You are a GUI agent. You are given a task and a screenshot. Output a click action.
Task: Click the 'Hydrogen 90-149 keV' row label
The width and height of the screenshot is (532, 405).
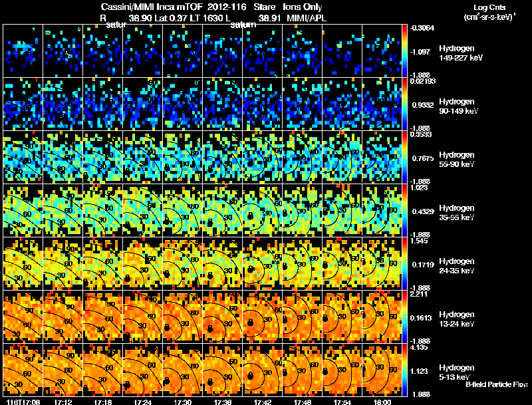(458, 106)
